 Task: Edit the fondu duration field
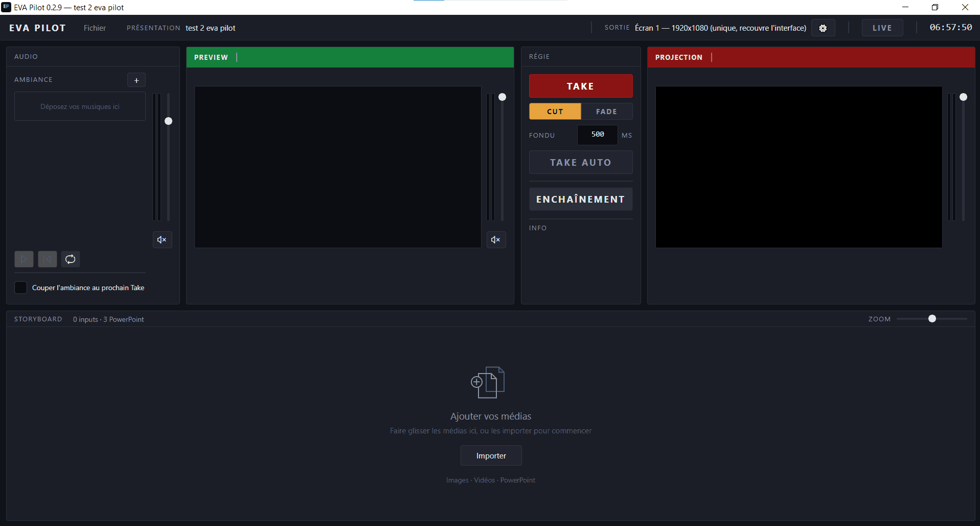(598, 135)
